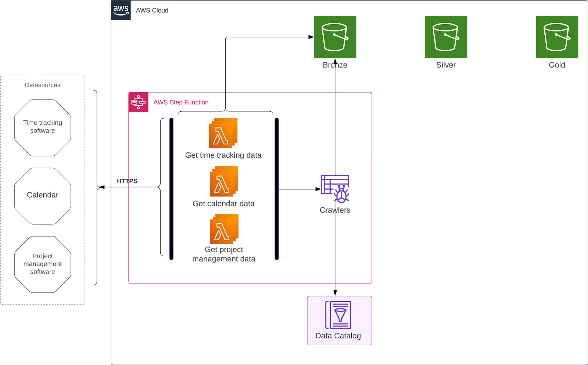588x365 pixels.
Task: Click the Gold bucket label
Action: pos(557,65)
